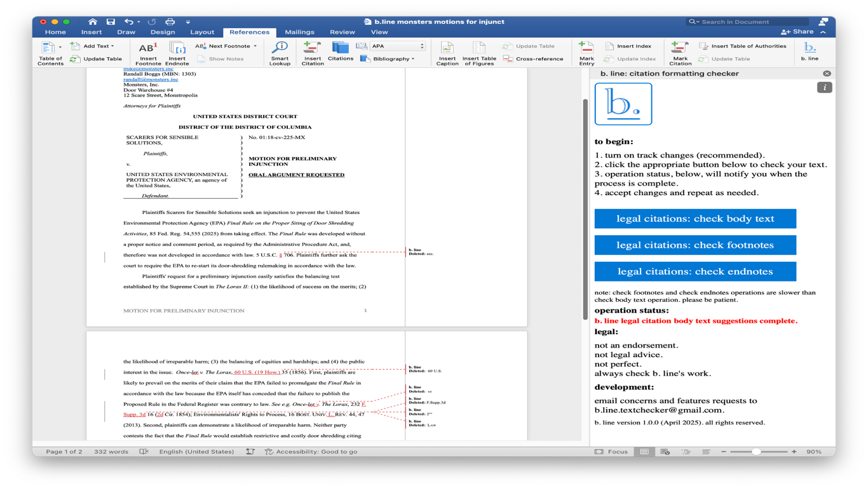Click Page 1 of 2 in status bar
868x488 pixels.
64,452
